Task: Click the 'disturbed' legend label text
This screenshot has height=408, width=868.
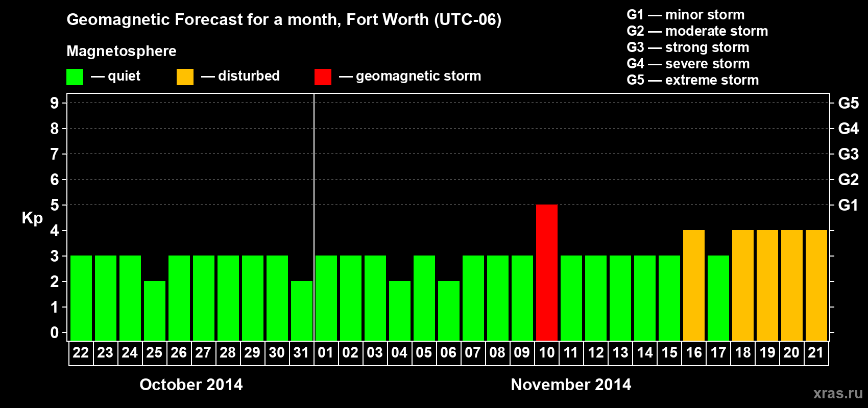Action: pos(249,76)
